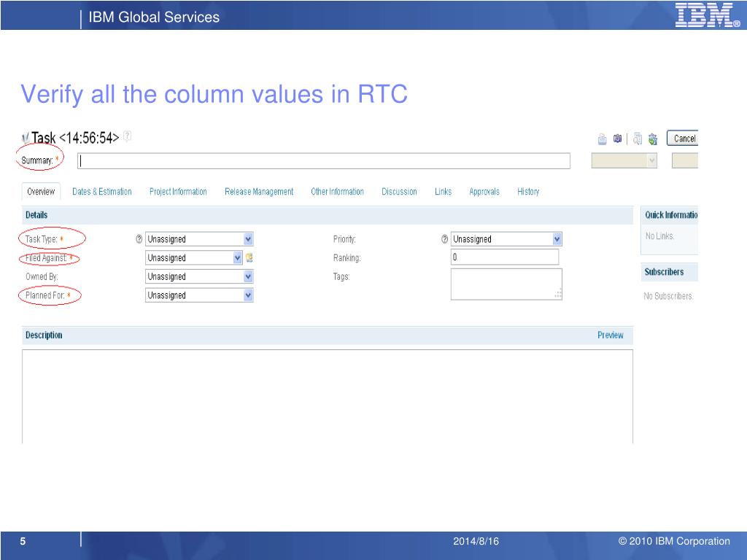Click the dark blue toolbar icon beside print
This screenshot has width=747, height=560.
point(617,139)
